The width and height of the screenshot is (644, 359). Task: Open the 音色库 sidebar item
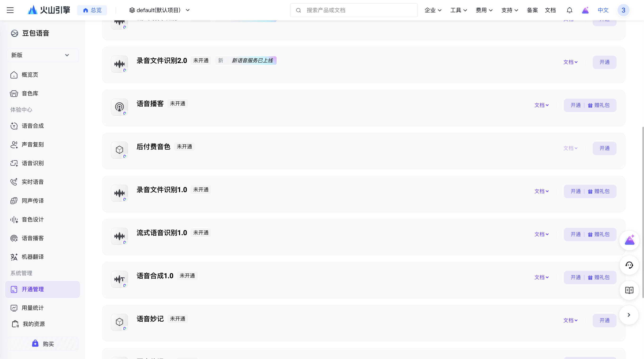(x=43, y=93)
